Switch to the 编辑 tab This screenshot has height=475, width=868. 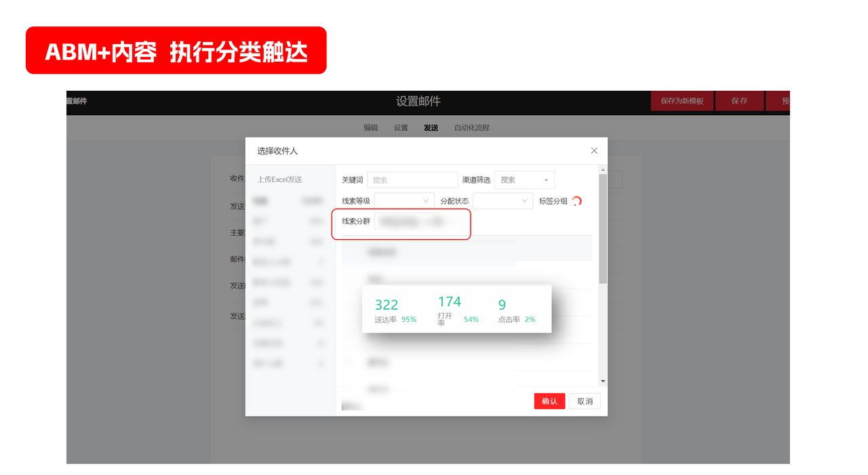(x=370, y=128)
